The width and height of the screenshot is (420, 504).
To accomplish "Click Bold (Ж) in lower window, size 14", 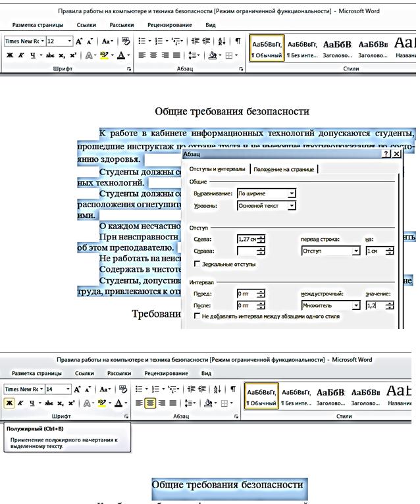I will [x=9, y=403].
